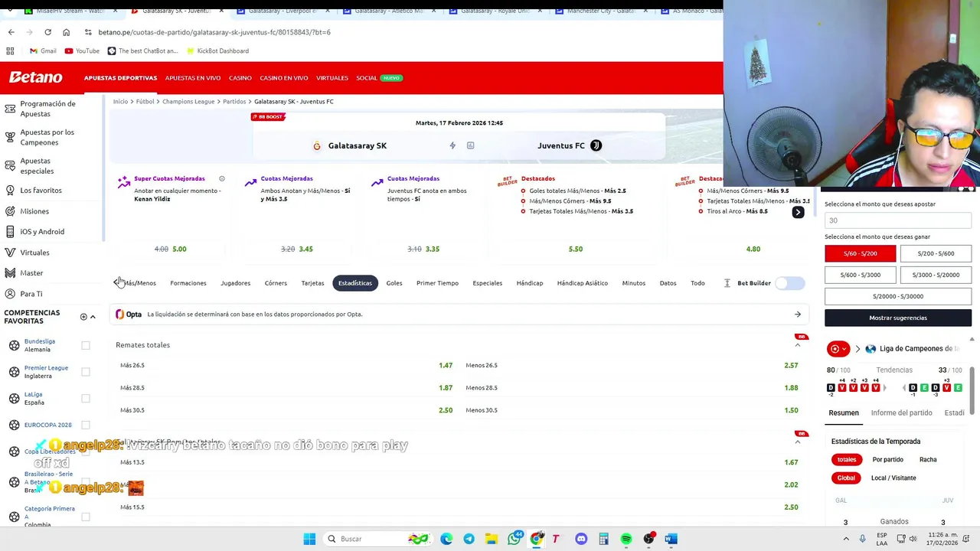Click the right stats panel scrollbar
The image size is (980, 551).
pos(972,390)
